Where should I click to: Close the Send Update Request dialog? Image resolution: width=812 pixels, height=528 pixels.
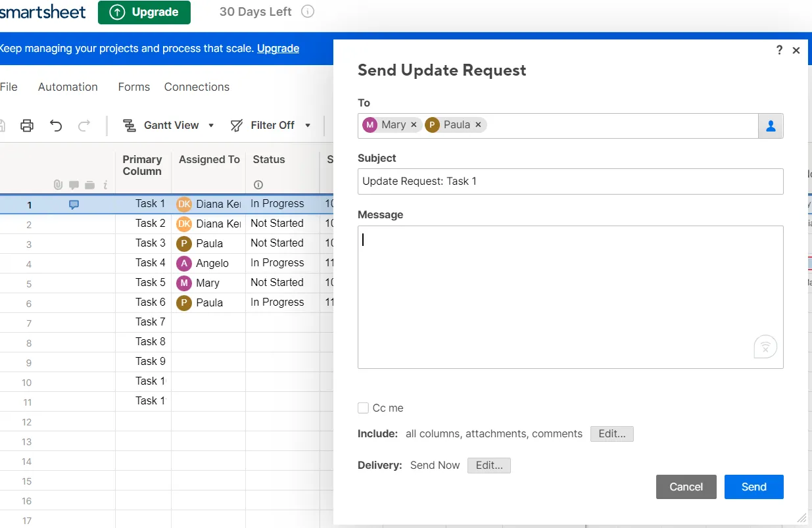click(796, 51)
